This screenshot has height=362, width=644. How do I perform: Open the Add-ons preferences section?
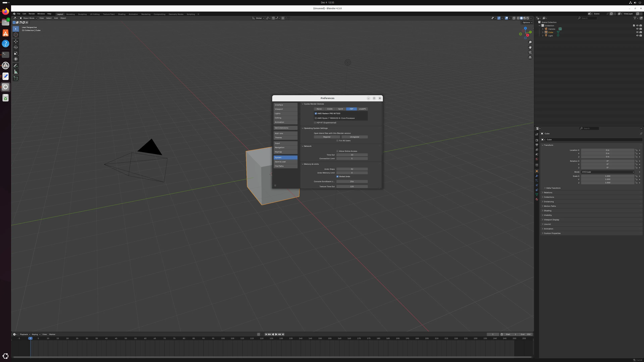coord(285,133)
